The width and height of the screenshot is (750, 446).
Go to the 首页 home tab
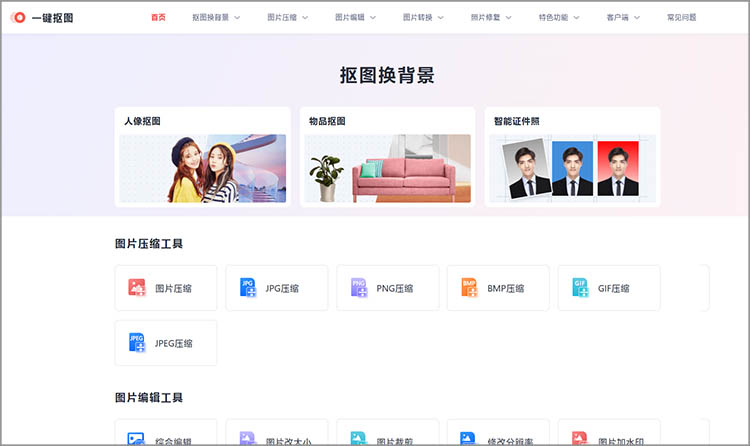pyautogui.click(x=158, y=17)
